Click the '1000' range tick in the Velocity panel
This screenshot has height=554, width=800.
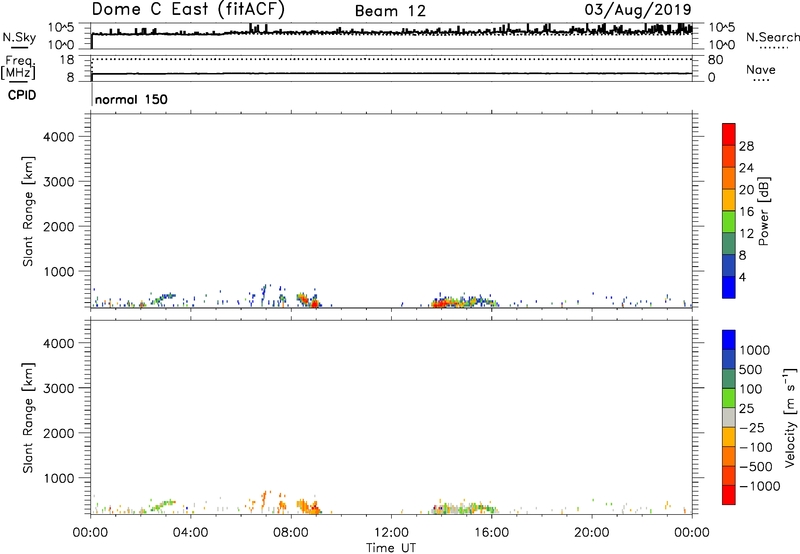pos(59,478)
